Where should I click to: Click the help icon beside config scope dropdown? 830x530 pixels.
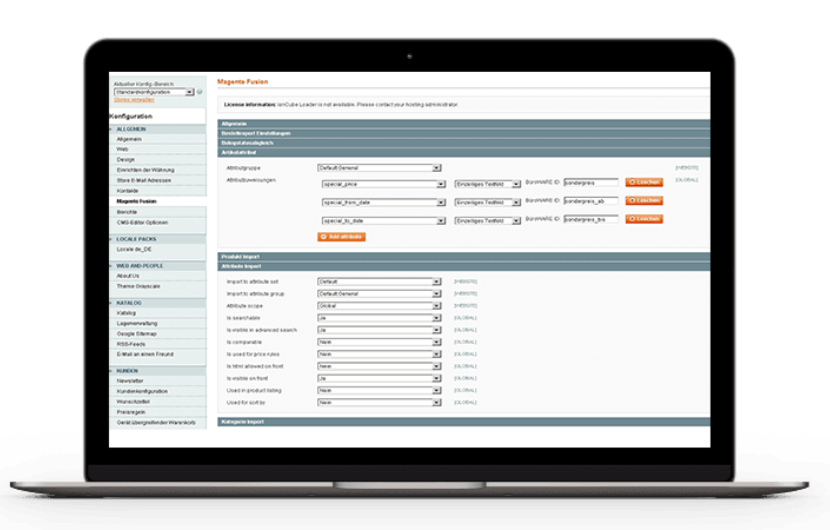[x=200, y=92]
